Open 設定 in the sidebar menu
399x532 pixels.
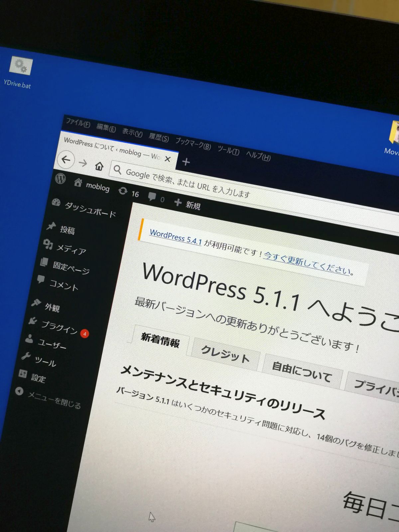38,378
